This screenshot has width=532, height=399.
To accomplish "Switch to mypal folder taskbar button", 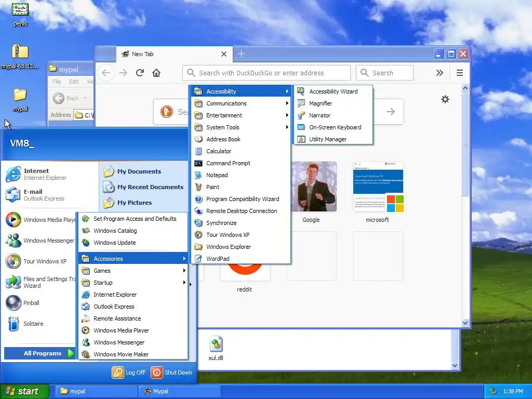I will point(96,391).
